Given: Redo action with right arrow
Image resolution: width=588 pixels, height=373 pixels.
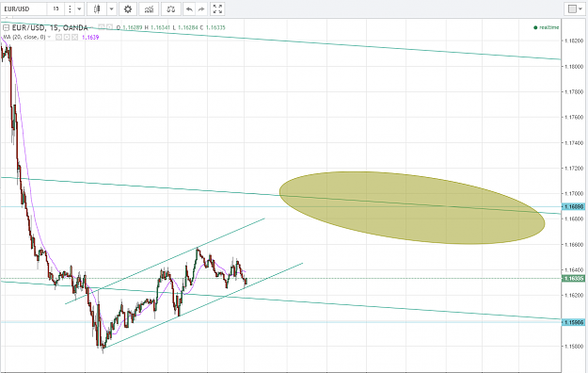Looking at the screenshot, I should point(201,9).
